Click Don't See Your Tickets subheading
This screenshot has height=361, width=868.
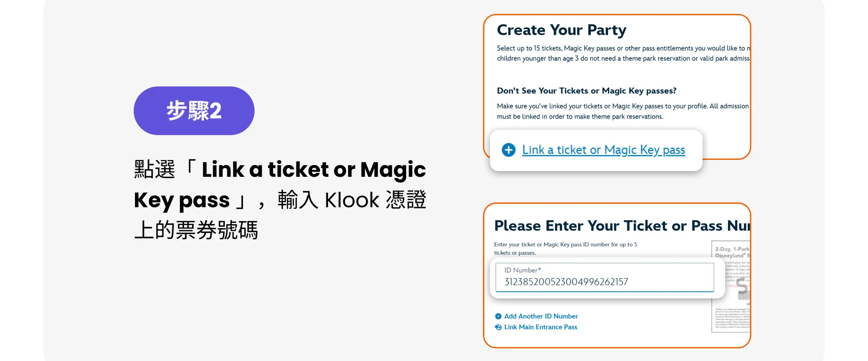586,91
